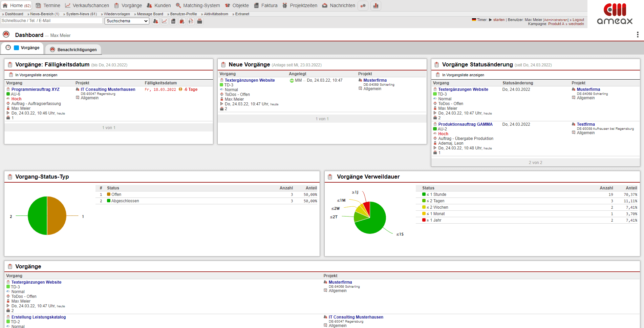Click the Schnellsuche quick search field

pos(51,21)
